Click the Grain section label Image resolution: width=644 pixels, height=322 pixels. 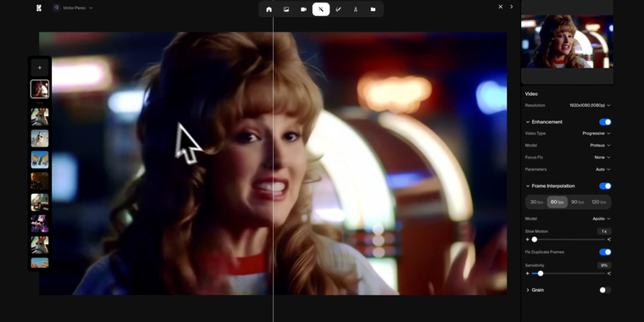coord(537,290)
